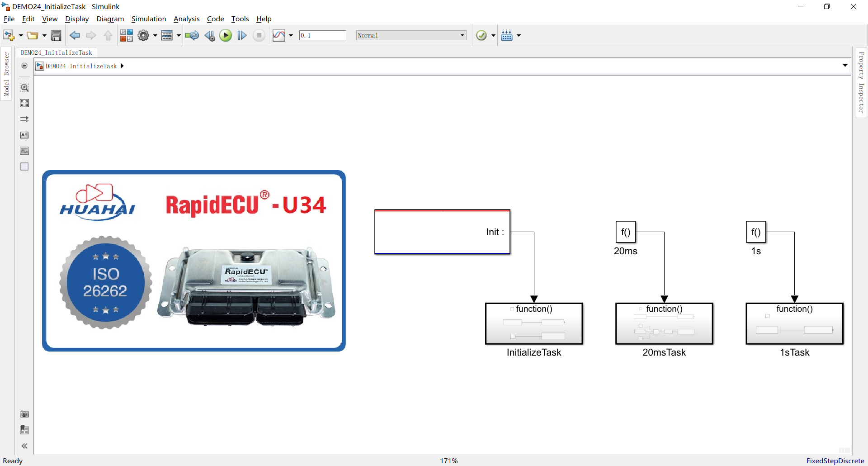The height and width of the screenshot is (466, 868).
Task: Open the New Model dropdown arrow
Action: pos(21,35)
